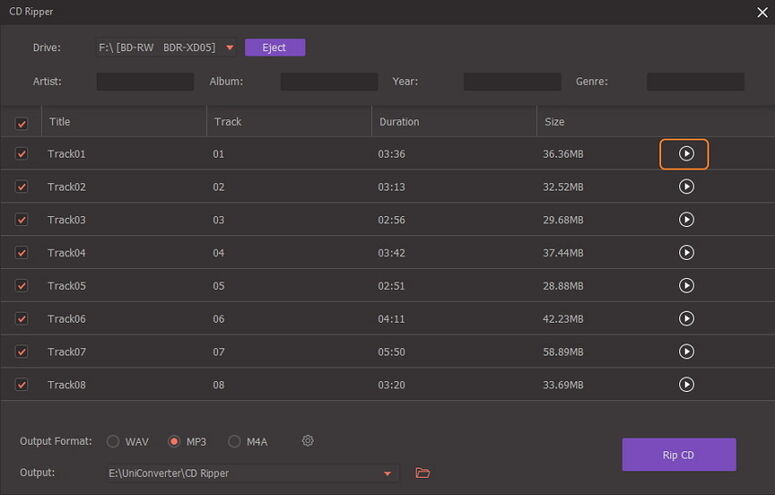Toggle the select-all tracks checkbox
This screenshot has width=775, height=495.
(21, 123)
